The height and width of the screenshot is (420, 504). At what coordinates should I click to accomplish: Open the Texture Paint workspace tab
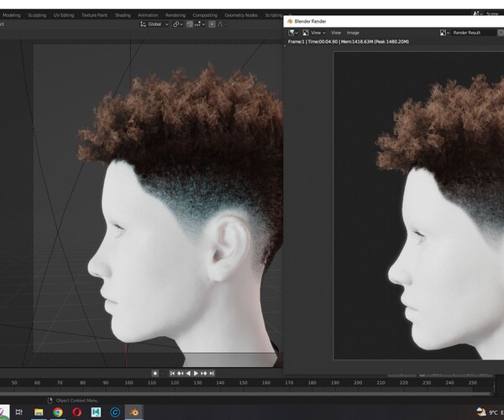(x=94, y=15)
